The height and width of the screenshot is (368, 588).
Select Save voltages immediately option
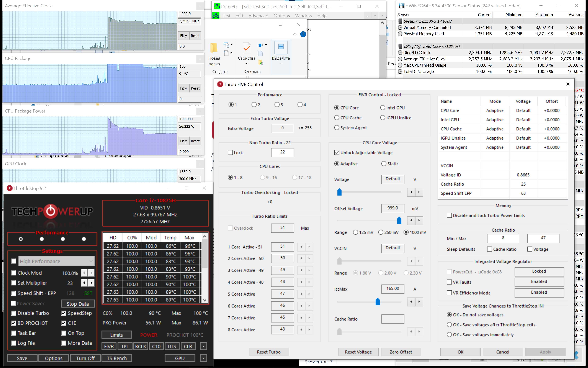[x=449, y=335]
